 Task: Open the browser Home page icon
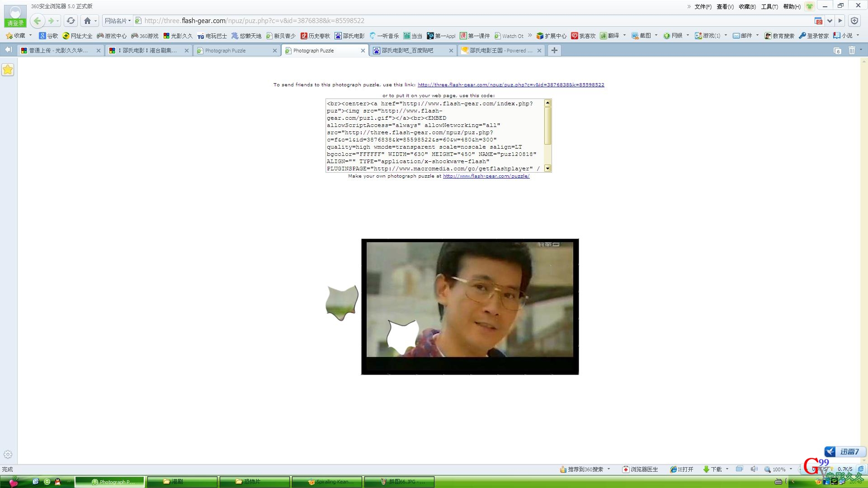[x=87, y=21]
